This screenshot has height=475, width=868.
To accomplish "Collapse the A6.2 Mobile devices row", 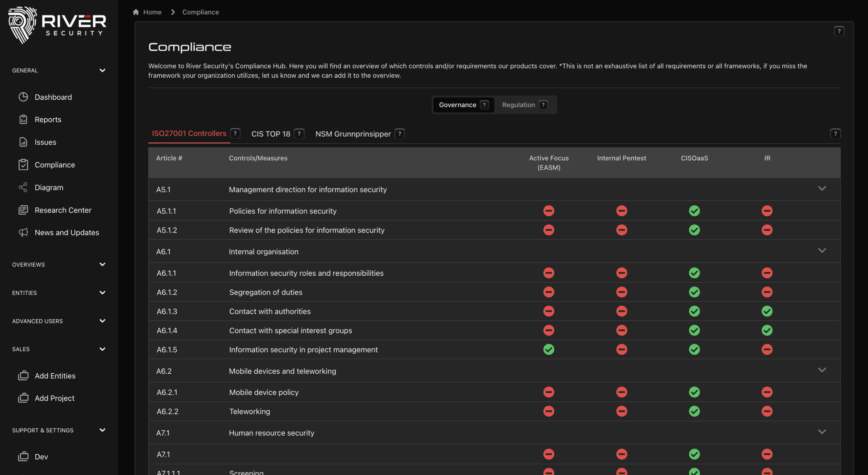I will pyautogui.click(x=822, y=370).
